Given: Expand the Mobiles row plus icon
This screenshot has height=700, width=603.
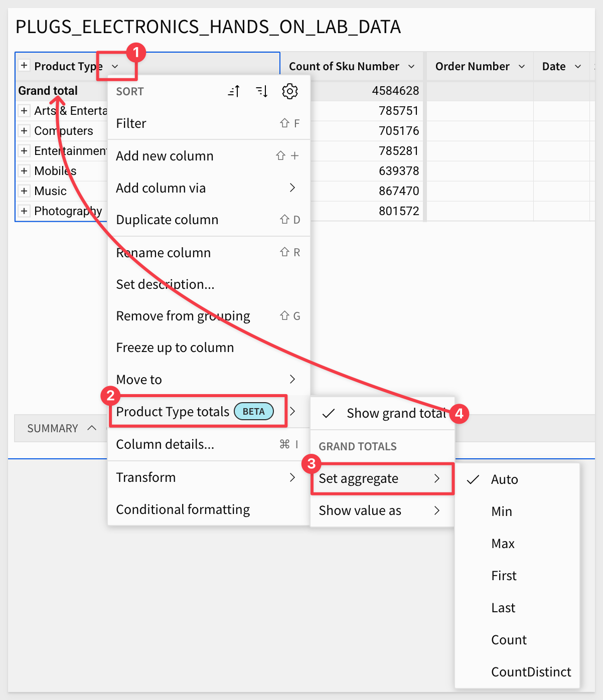Looking at the screenshot, I should 24,171.
